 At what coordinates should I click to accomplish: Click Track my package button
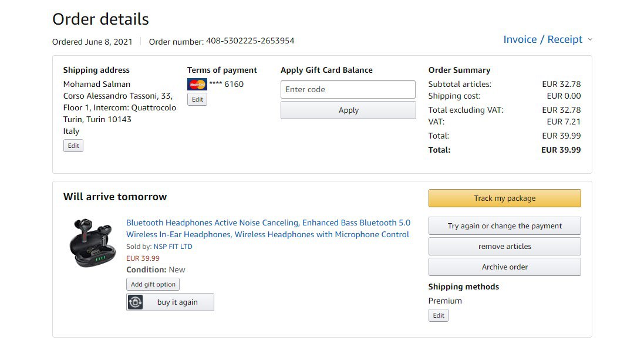(504, 198)
